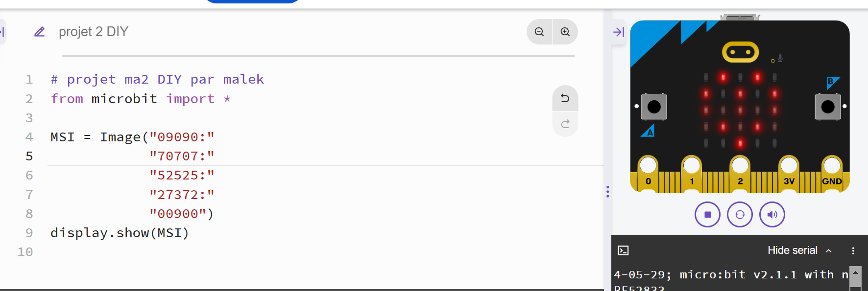The width and height of the screenshot is (868, 291).
Task: Open serial panel options menu
Action: click(853, 250)
